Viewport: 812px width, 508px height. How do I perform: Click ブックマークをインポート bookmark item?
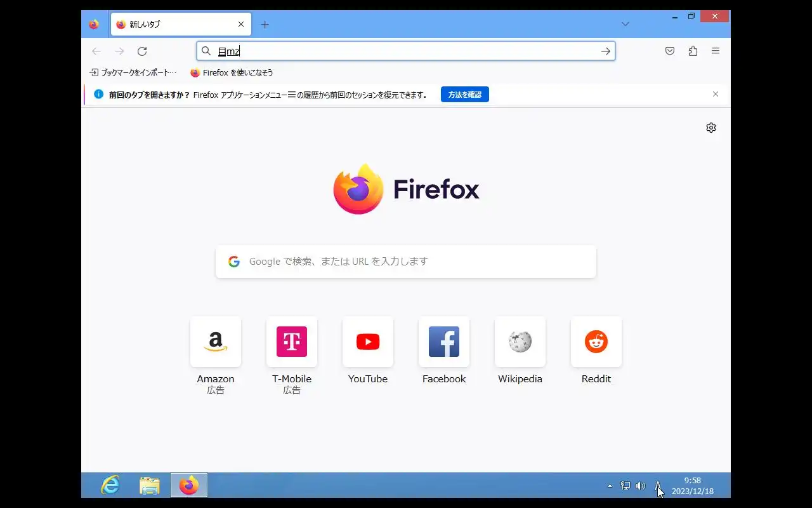click(133, 73)
